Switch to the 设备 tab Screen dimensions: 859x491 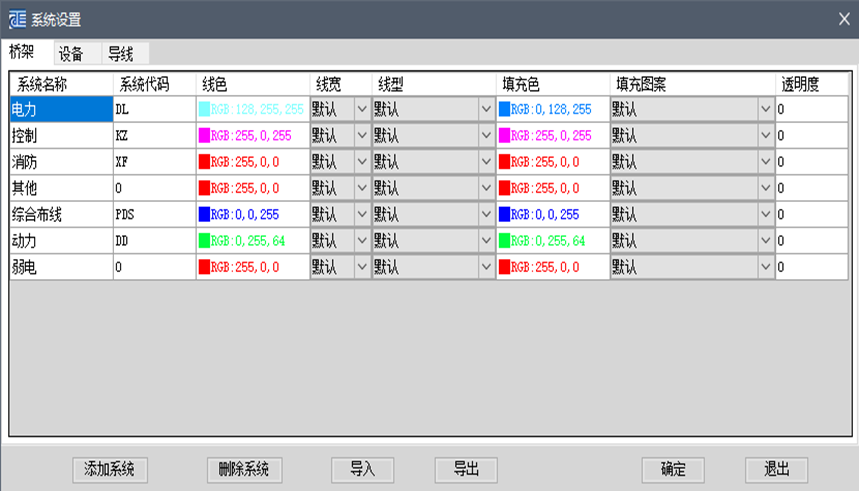coord(77,54)
